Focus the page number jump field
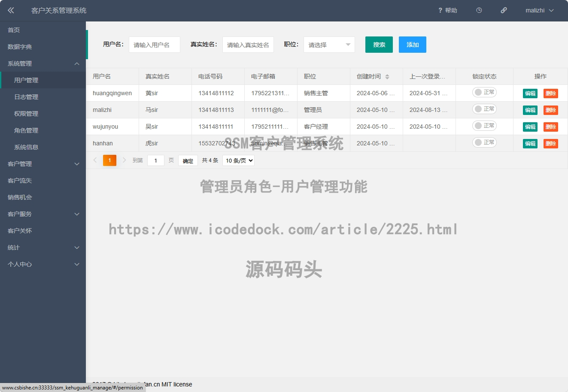This screenshot has height=392, width=568. 156,160
